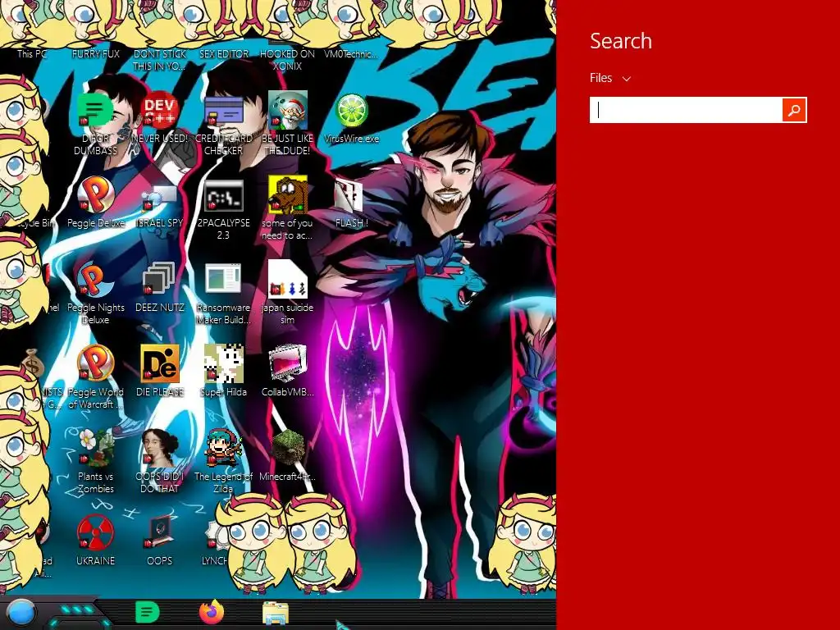Select the 2PACALYPSE 2.3 command prompt icon
The height and width of the screenshot is (630, 840).
coord(223,194)
